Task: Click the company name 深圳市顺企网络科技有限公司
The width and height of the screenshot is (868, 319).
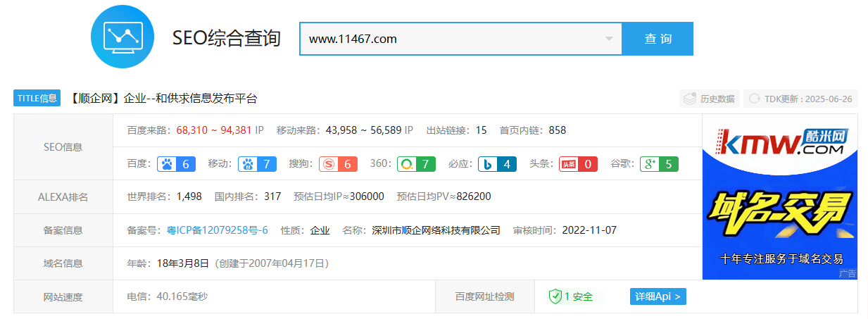Action: click(436, 230)
